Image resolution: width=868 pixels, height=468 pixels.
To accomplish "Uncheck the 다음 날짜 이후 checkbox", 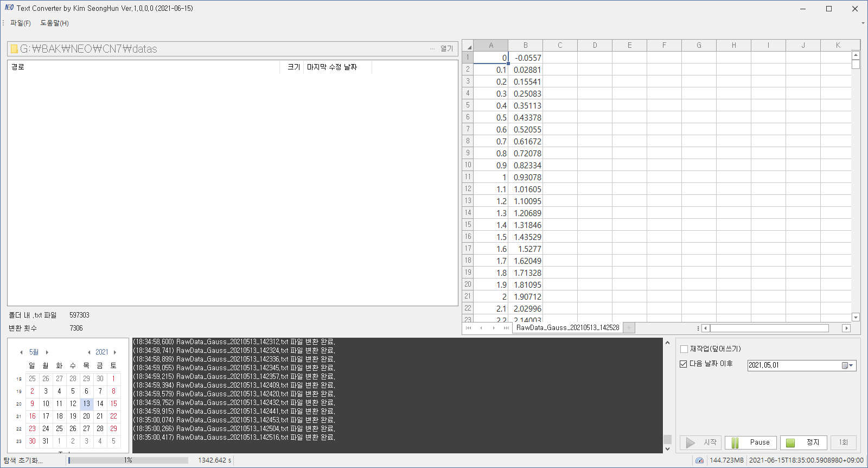I will click(x=684, y=364).
